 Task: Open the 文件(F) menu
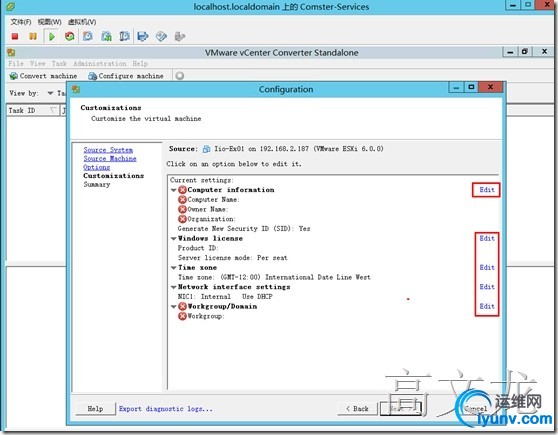pyautogui.click(x=21, y=22)
